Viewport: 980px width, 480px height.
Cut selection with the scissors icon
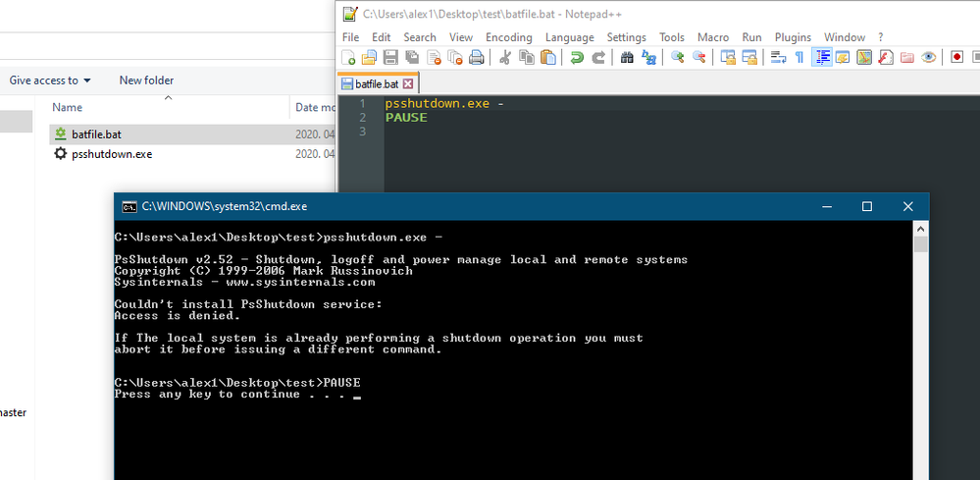505,58
